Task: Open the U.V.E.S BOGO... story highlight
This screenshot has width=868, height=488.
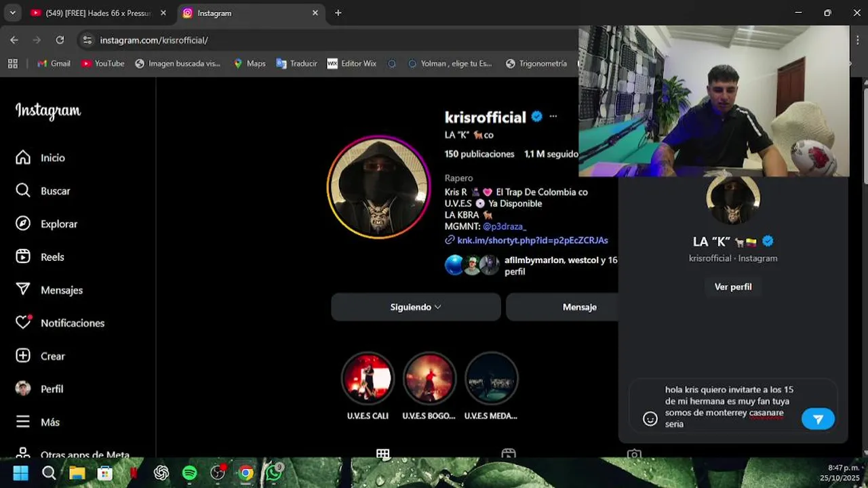Action: [429, 378]
